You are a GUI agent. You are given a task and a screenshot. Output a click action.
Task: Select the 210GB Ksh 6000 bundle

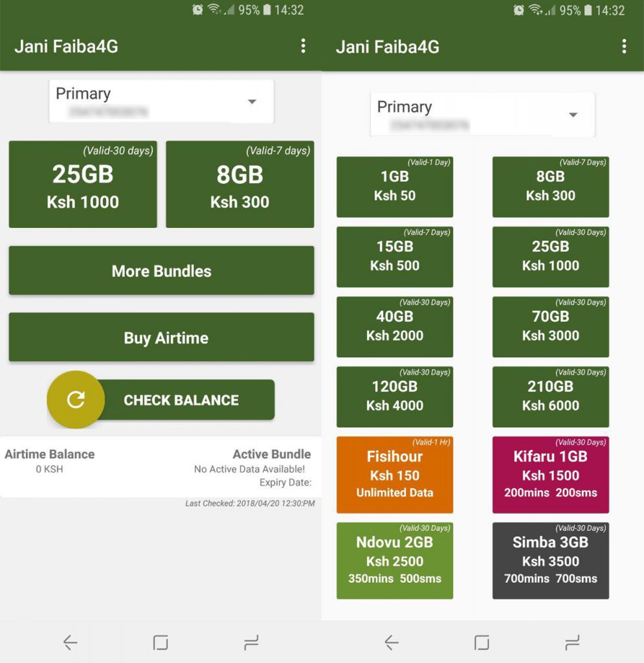[551, 397]
